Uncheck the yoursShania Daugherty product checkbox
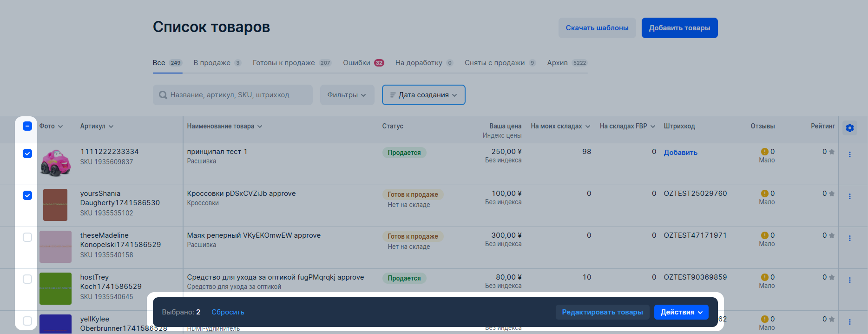Screen dimensions: 868x334 click(x=27, y=195)
